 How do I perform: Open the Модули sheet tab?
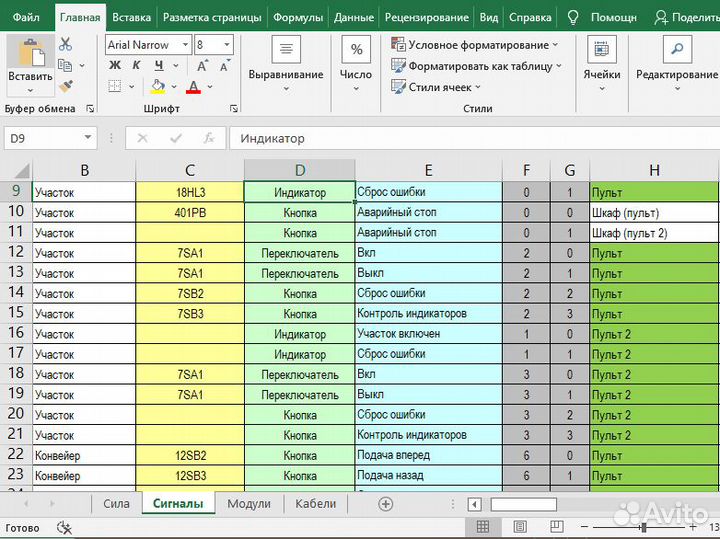point(249,504)
